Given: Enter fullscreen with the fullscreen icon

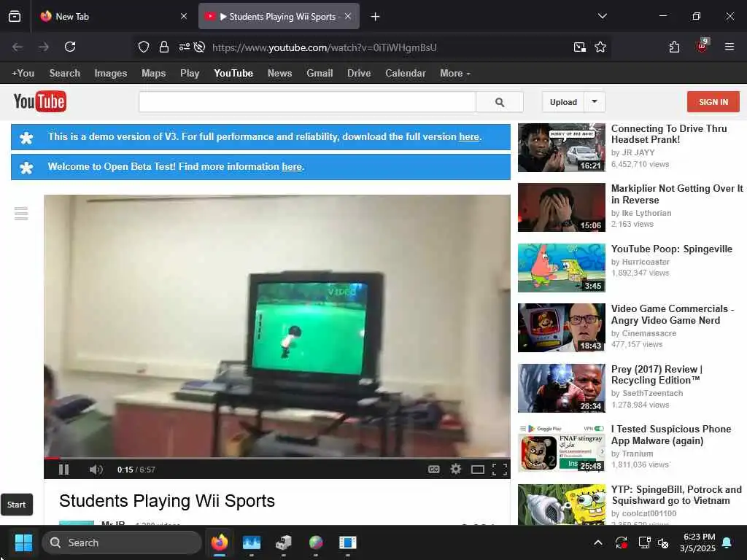Looking at the screenshot, I should pyautogui.click(x=499, y=470).
